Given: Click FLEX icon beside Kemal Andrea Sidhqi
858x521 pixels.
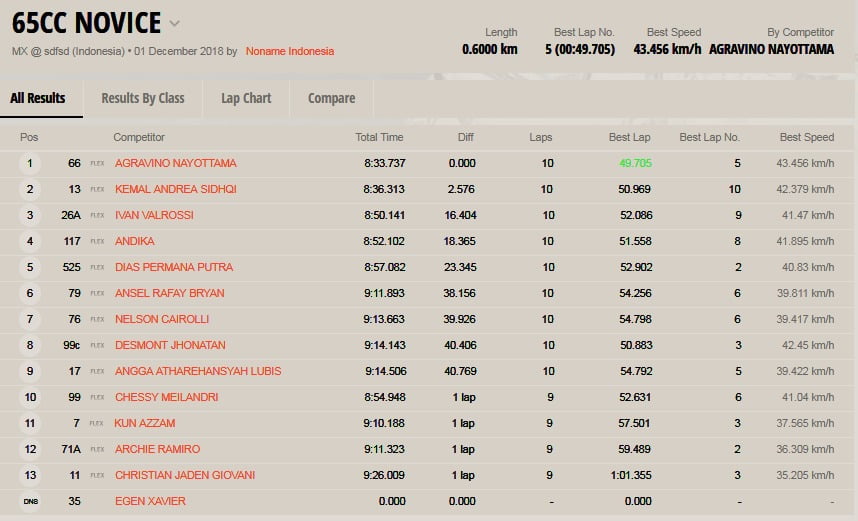Looking at the screenshot, I should [97, 189].
